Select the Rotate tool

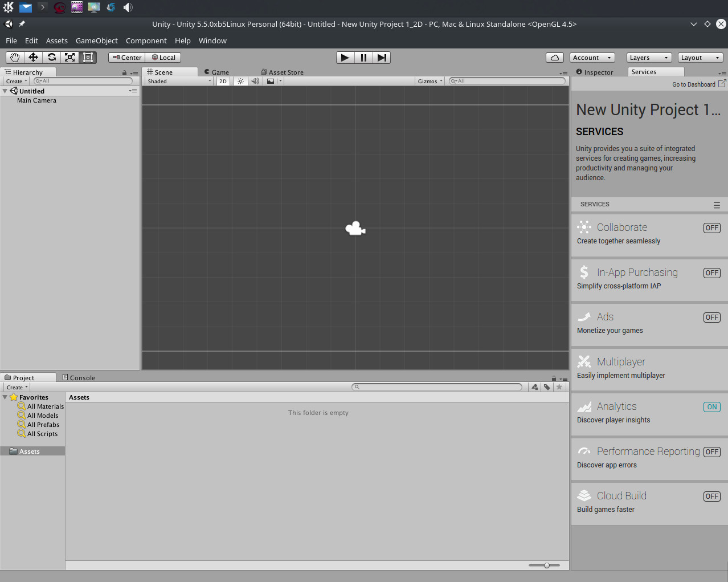coord(51,57)
